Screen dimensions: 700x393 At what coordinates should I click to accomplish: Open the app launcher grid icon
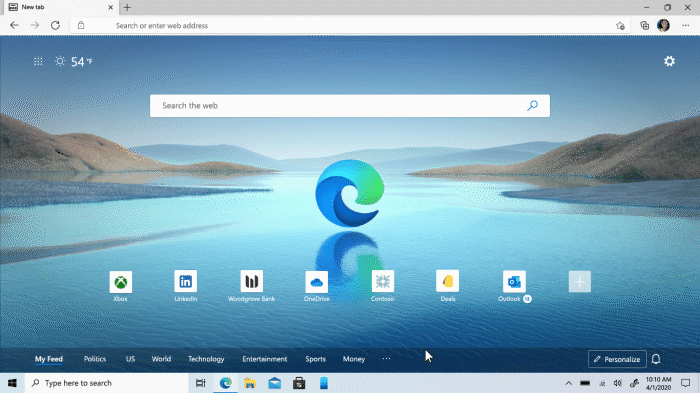pos(38,62)
